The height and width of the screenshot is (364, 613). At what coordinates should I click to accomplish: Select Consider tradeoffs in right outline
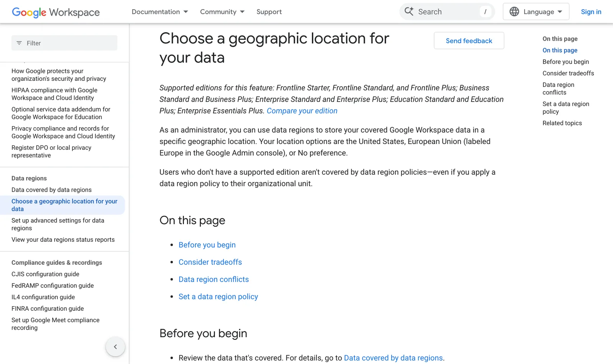568,73
